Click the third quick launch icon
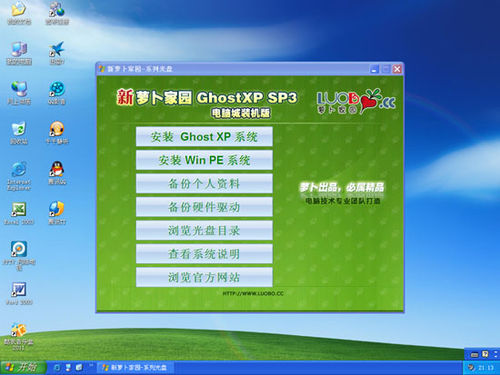Screen dimensions: 500x375 click(x=79, y=368)
